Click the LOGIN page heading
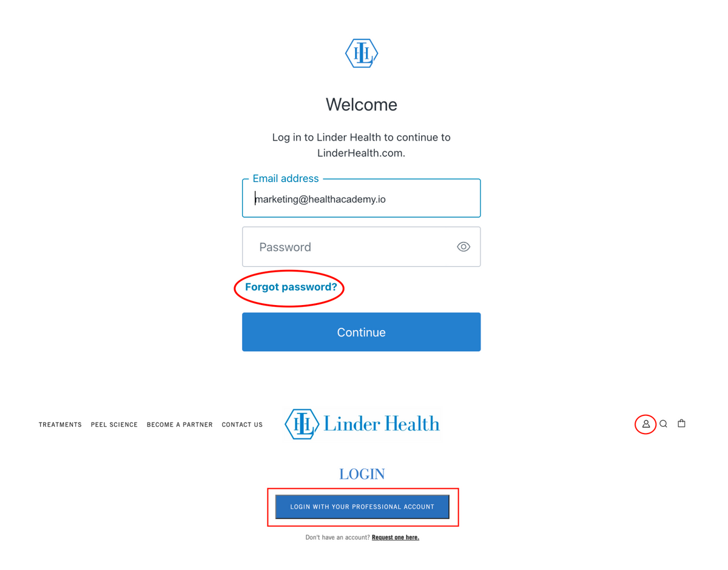 pos(362,474)
